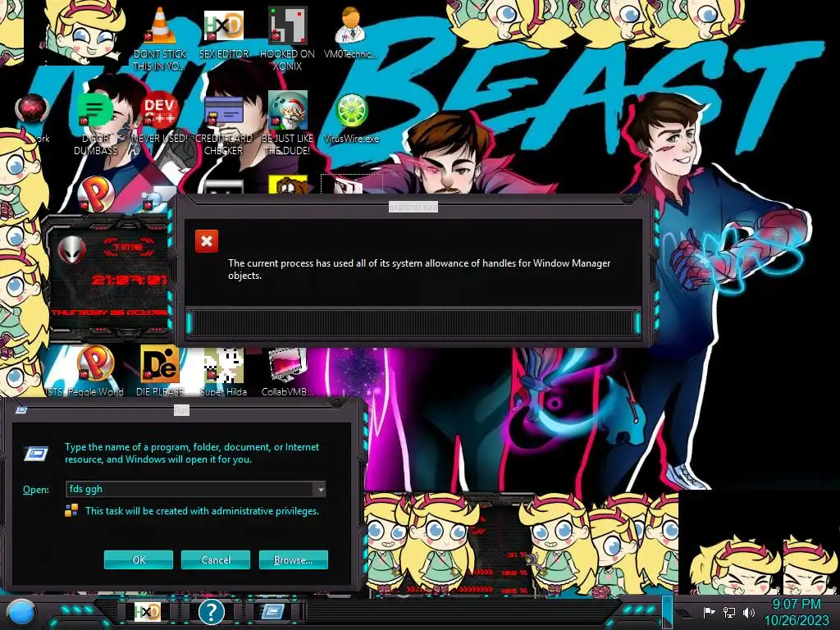Open the Help question mark taskbar button
This screenshot has height=630, width=840.
(x=211, y=612)
